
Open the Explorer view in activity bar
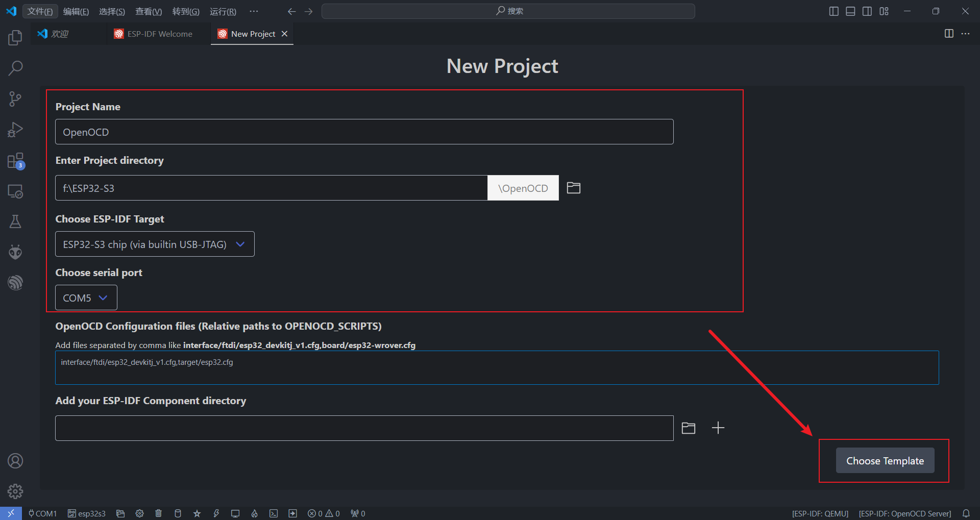[15, 37]
